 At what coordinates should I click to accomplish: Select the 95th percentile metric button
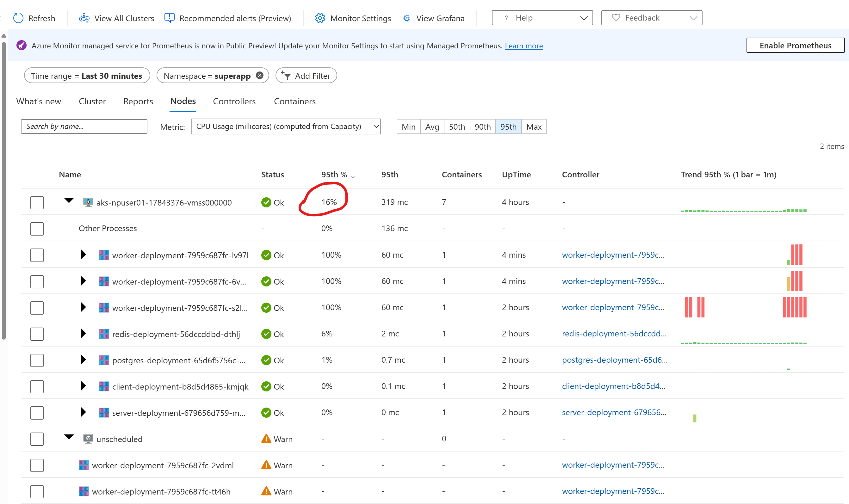point(508,126)
